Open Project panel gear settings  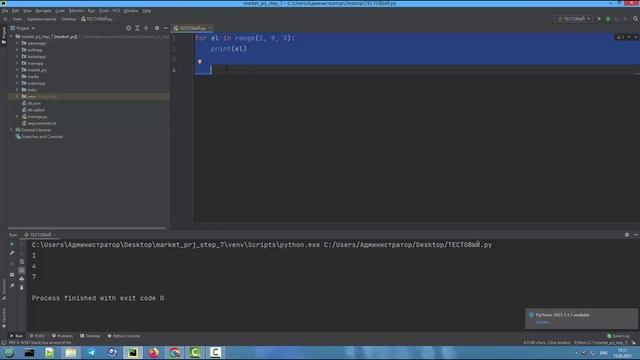tap(157, 28)
